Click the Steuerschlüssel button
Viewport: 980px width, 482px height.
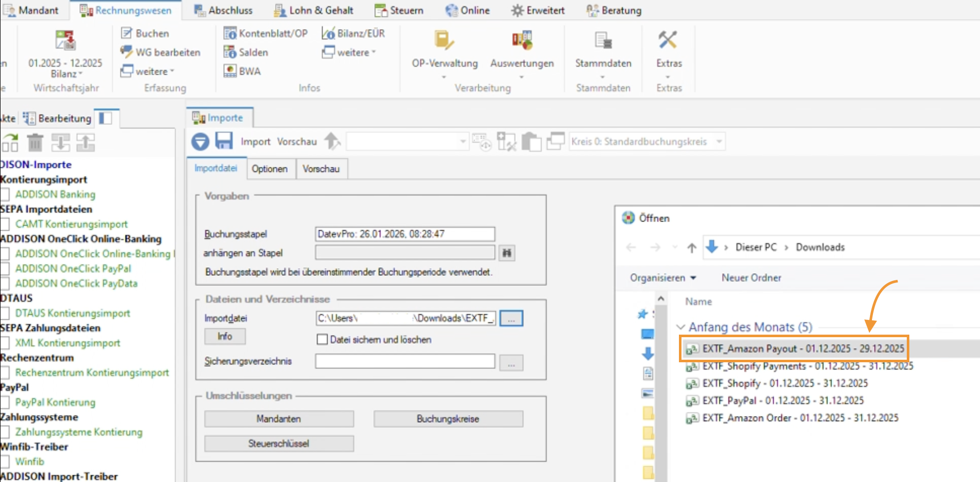(x=279, y=444)
